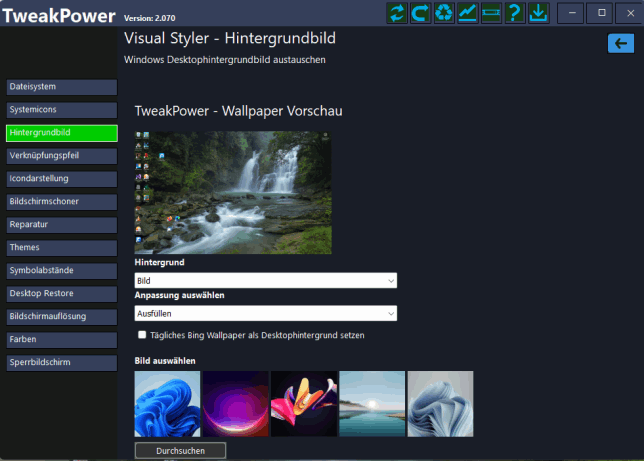Open the Farben section in the sidebar

pos(61,339)
